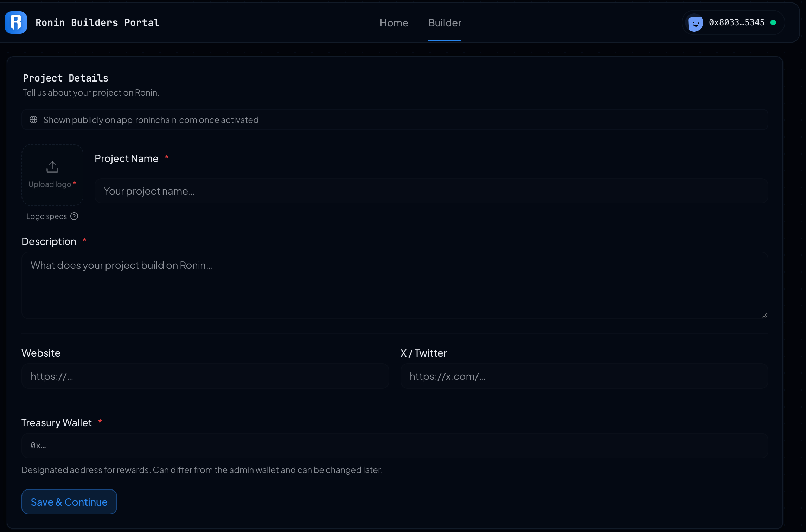Click the Description textarea resize handle

coord(765,316)
